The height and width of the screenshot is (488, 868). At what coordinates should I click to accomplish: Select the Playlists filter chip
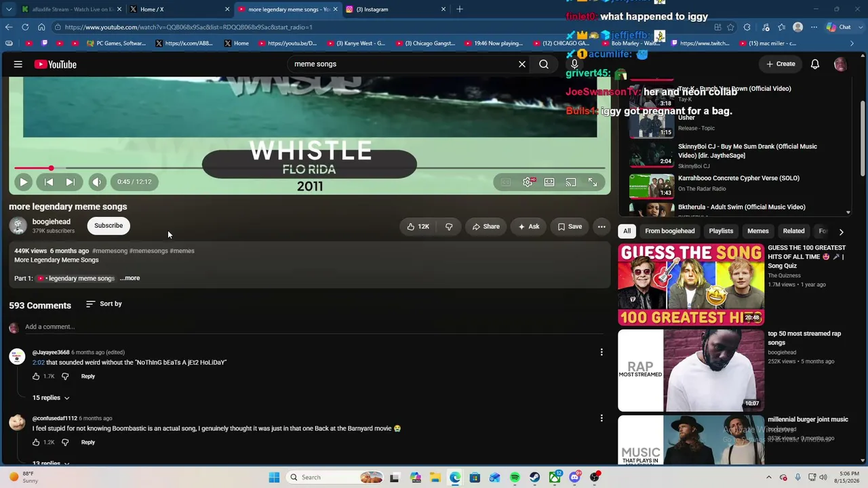pos(721,231)
